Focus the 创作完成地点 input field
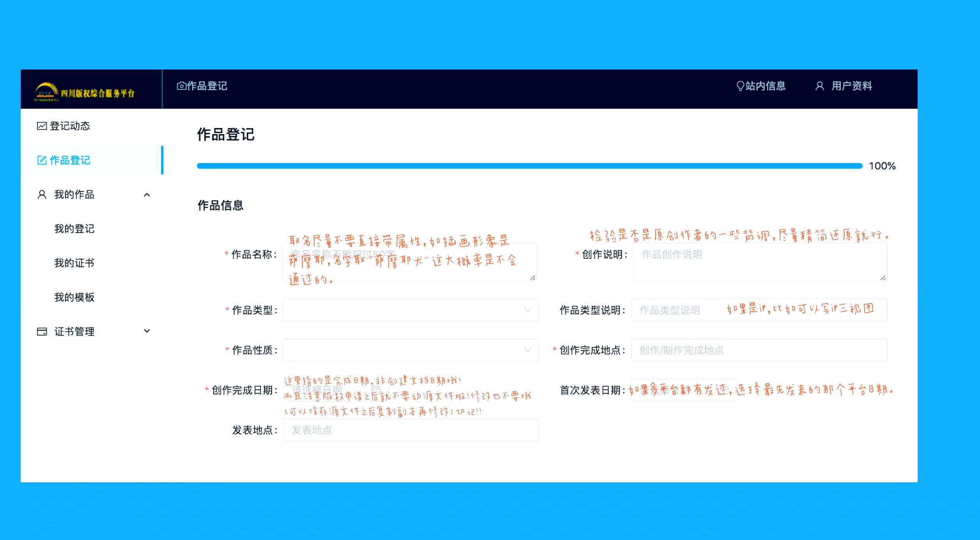This screenshot has width=980, height=540. point(759,350)
